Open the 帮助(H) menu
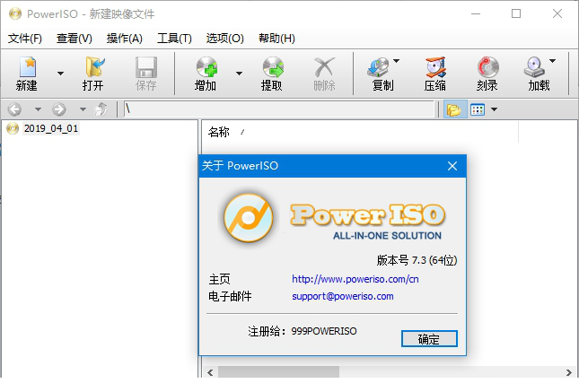Viewport: 579px width, 392px height. [276, 39]
